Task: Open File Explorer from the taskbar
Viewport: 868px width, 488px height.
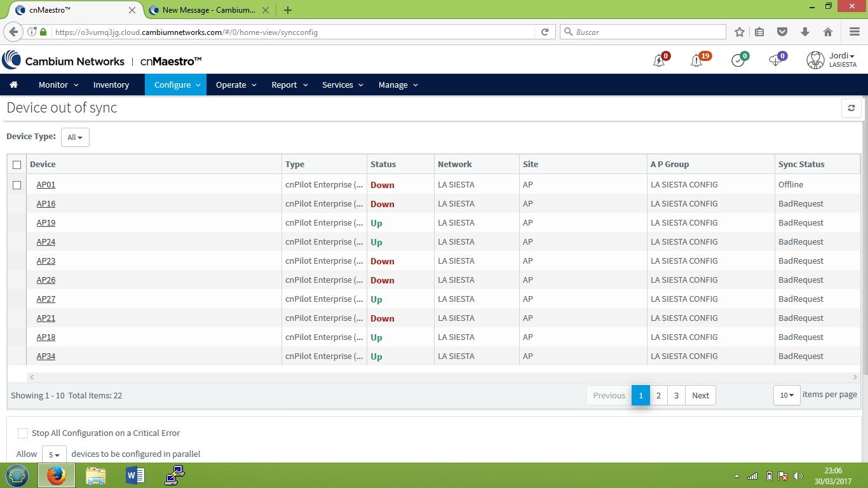Action: 96,475
